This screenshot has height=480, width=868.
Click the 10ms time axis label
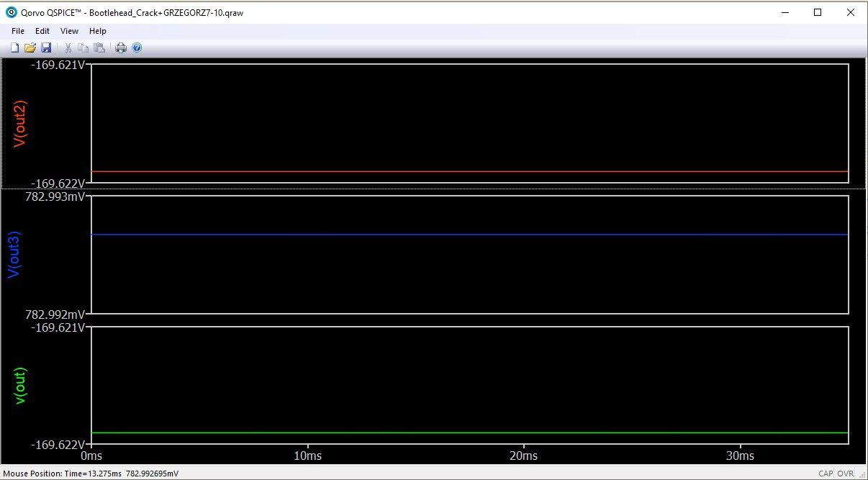[307, 456]
